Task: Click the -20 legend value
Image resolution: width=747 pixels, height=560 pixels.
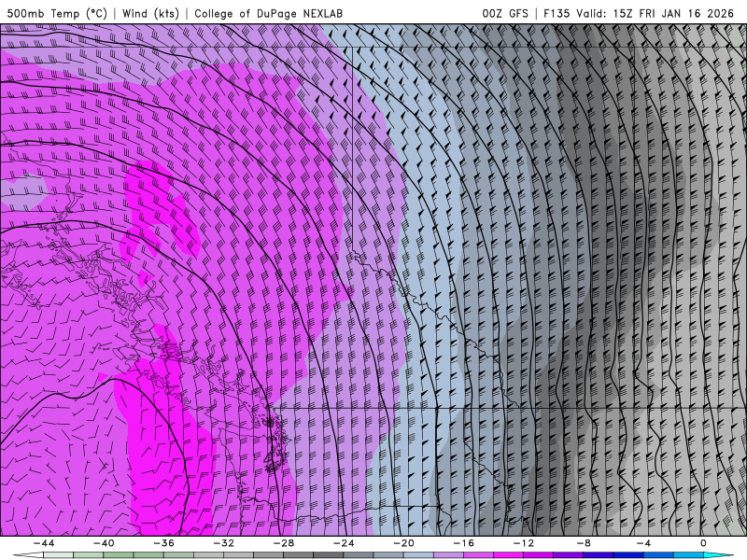Action: [403, 543]
